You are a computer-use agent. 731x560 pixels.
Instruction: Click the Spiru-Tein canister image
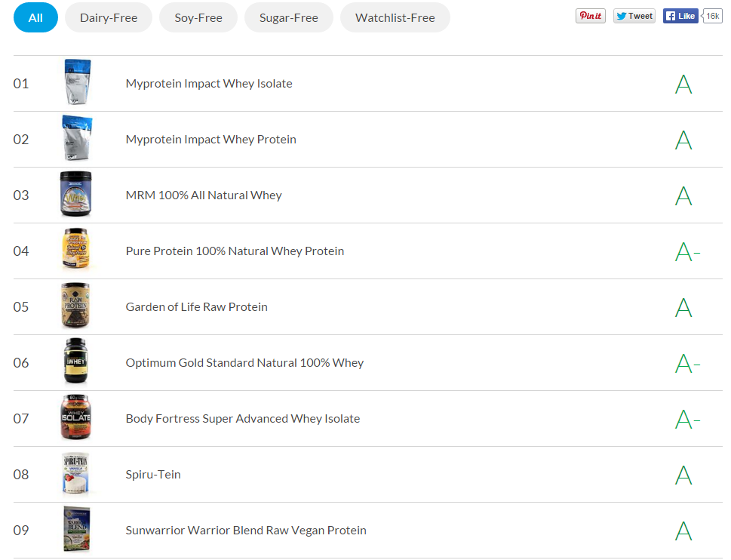point(75,472)
